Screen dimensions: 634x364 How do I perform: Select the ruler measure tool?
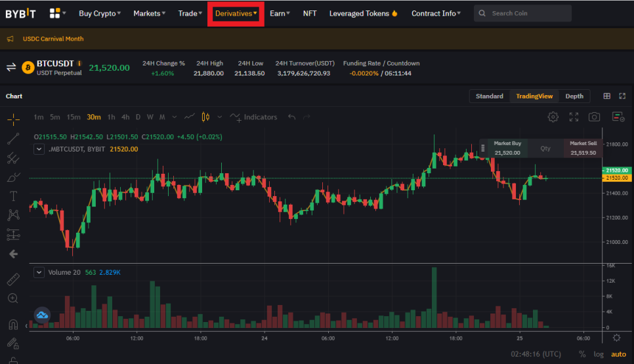(x=13, y=279)
